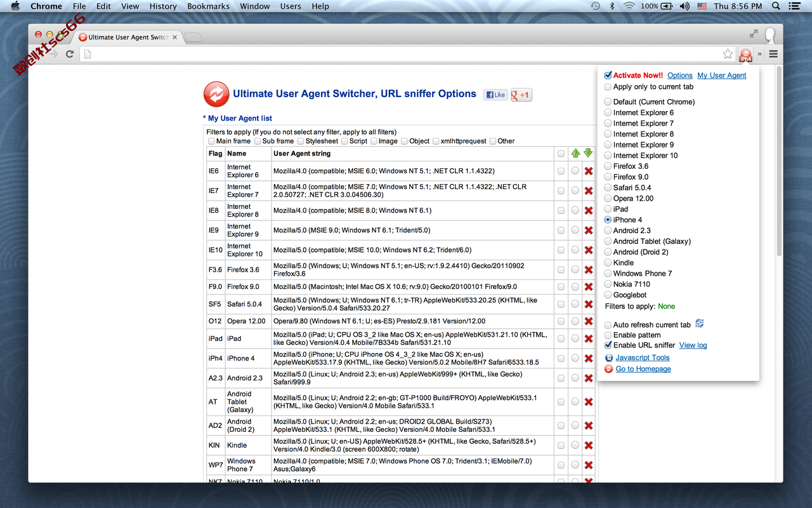Open the My User Agent link
The image size is (812, 508).
[x=722, y=76]
